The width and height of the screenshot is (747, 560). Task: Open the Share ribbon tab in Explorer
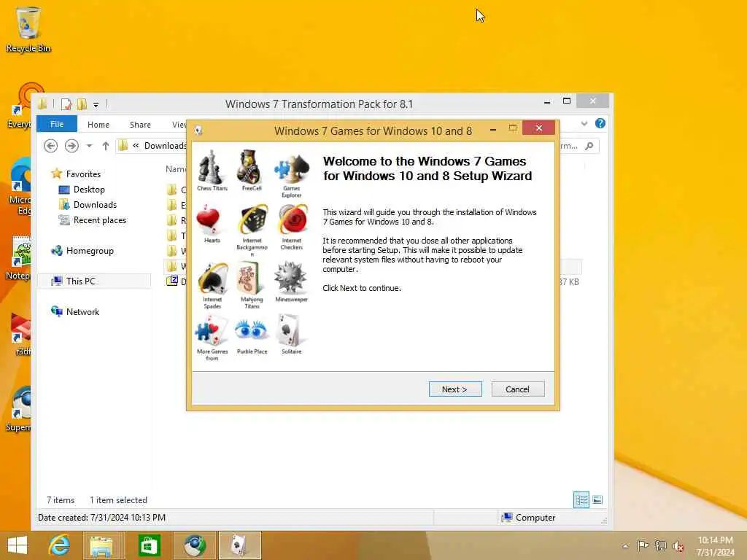point(140,124)
